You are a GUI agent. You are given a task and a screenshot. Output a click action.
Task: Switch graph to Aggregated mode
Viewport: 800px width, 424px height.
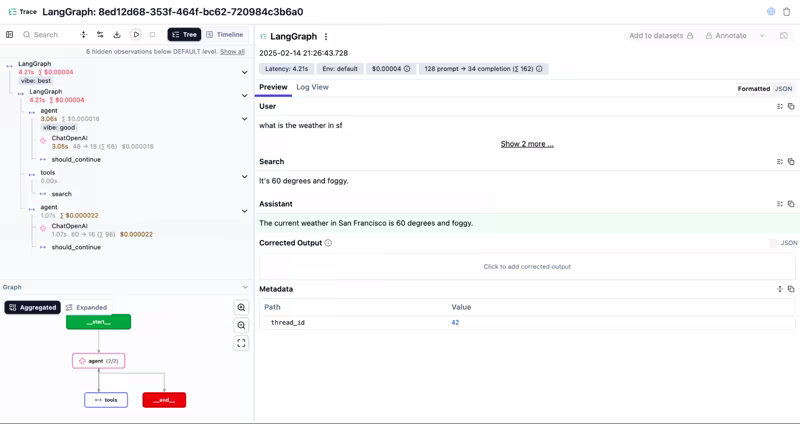coord(33,308)
